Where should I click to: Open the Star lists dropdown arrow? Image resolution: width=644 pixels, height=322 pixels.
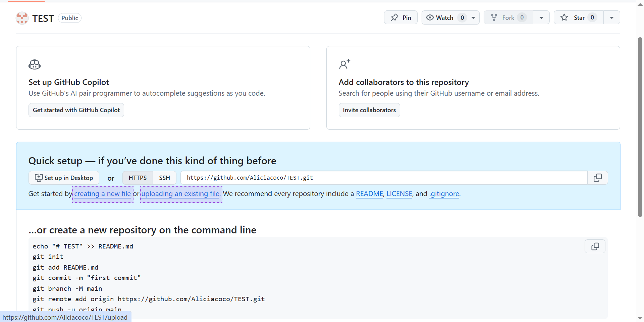(x=611, y=17)
